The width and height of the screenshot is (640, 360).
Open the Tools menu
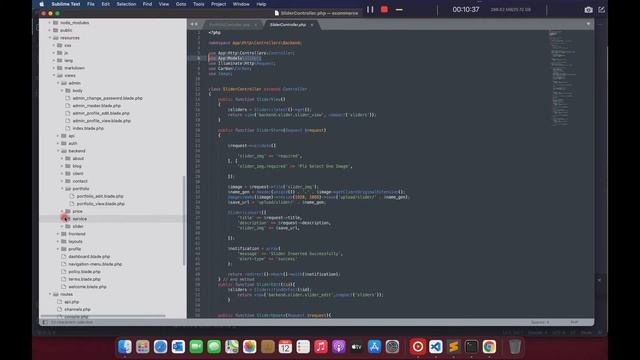click(198, 4)
